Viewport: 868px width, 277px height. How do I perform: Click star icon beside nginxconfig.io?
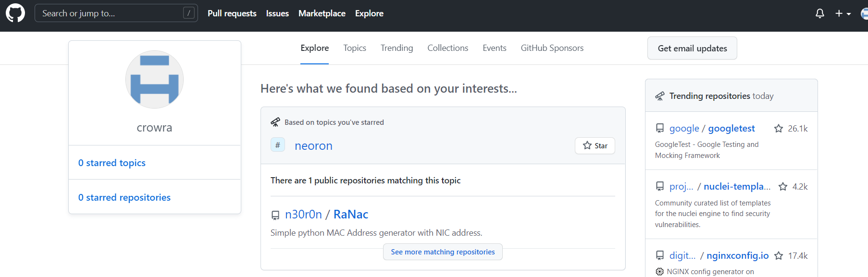[x=779, y=256]
